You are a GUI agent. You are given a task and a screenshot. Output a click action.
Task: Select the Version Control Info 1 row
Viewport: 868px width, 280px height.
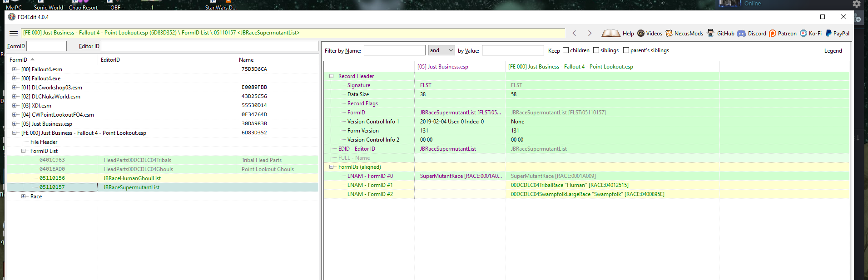586,122
